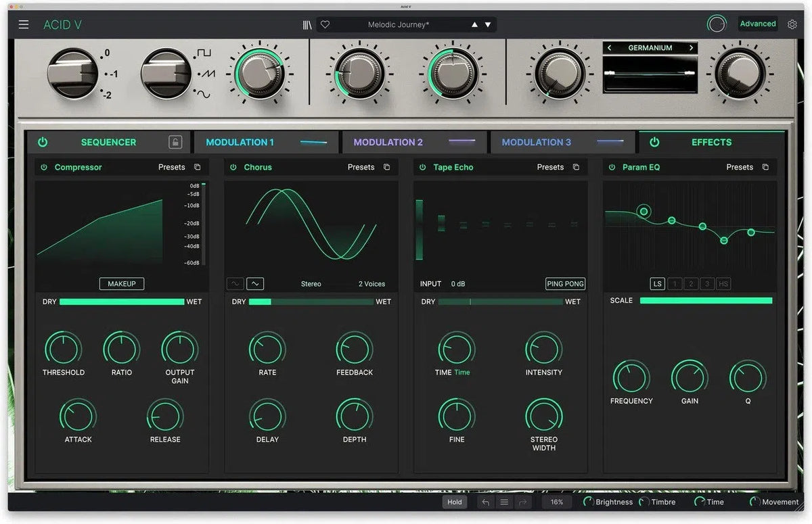Open the preset down arrow to browse presets
The width and height of the screenshot is (812, 524).
(488, 24)
